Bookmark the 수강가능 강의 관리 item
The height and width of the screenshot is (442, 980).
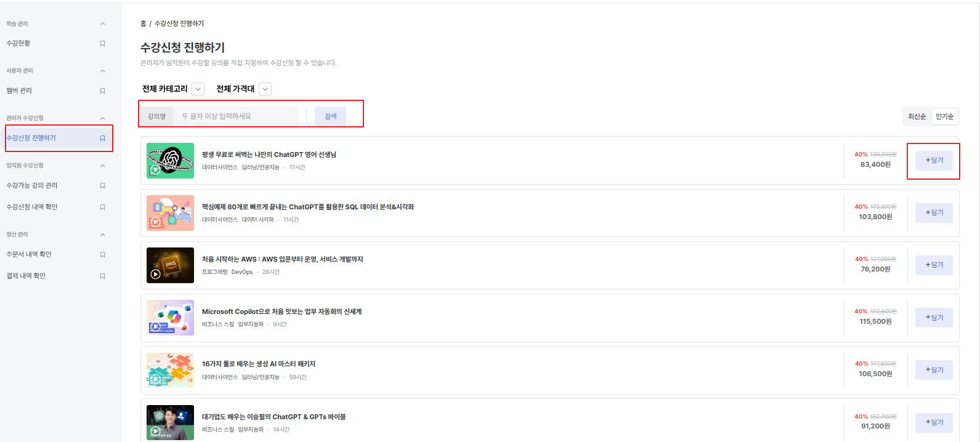point(102,186)
